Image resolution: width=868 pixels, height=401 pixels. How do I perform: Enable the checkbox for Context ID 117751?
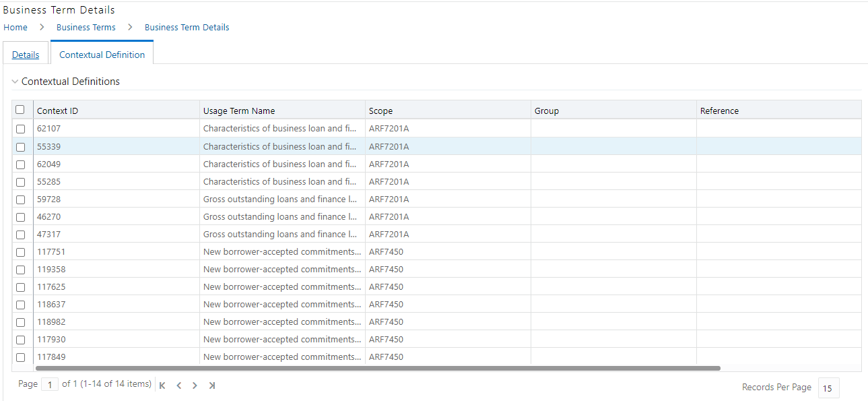[x=20, y=251]
